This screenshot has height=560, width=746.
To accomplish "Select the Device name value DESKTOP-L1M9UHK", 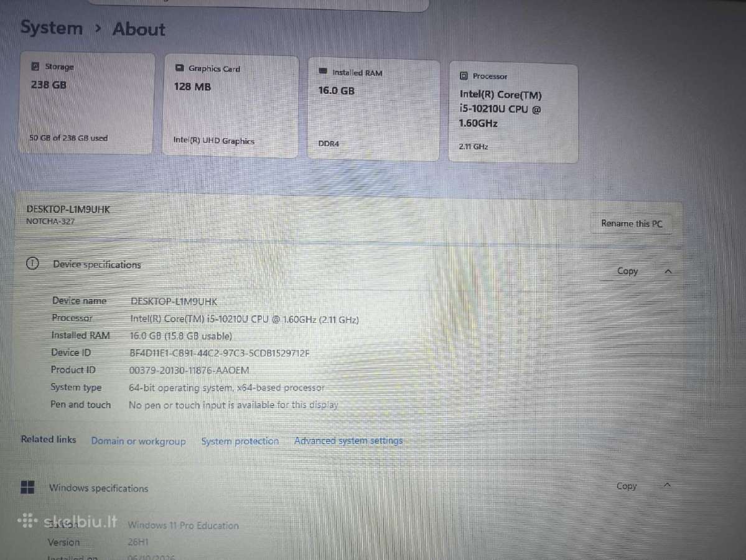I will coord(174,302).
